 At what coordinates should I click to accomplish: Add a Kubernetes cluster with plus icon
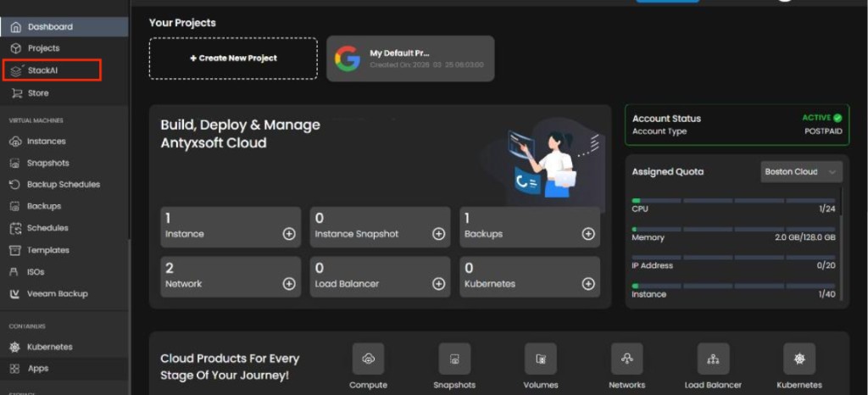tap(588, 284)
